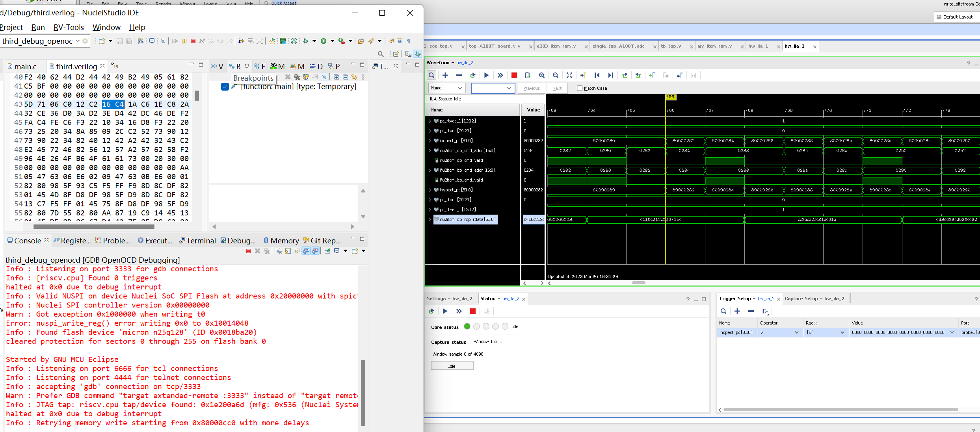Stop ILA trigger red button in waveform toolbar
Screen dimensions: 980x432
(514, 75)
